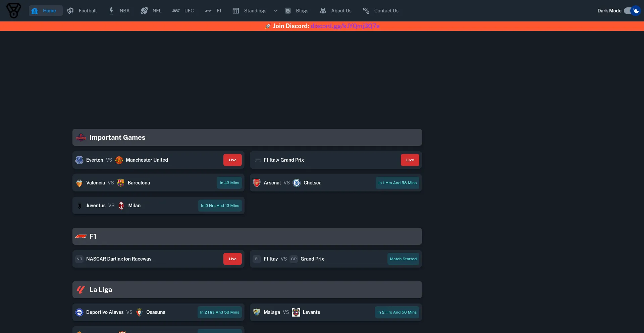Click the Football soccer ball icon
This screenshot has width=644, height=333.
pos(70,11)
